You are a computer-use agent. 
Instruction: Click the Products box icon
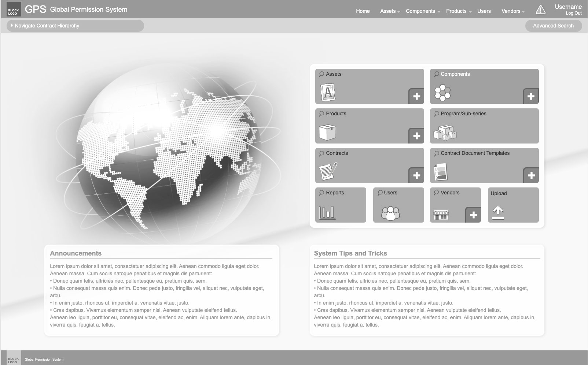327,133
